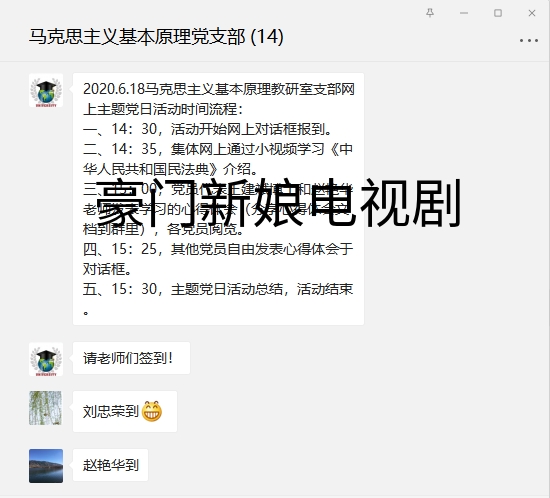Maximize the chat window

tap(498, 13)
